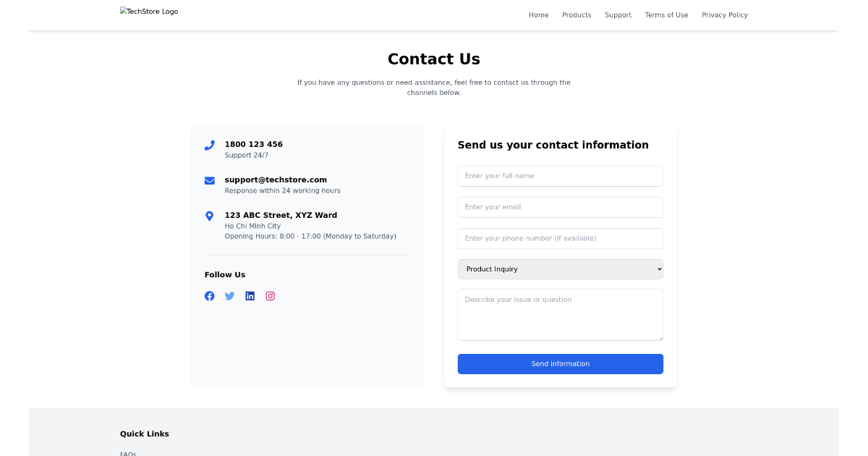Image resolution: width=868 pixels, height=456 pixels.
Task: Click the dropdown arrow on the inquiry selector
Action: coord(657,269)
